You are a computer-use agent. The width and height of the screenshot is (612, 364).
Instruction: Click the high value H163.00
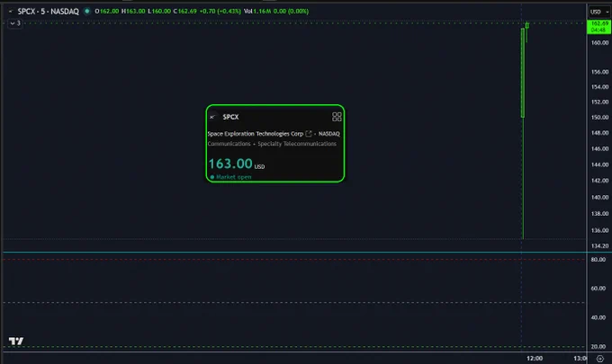133,12
